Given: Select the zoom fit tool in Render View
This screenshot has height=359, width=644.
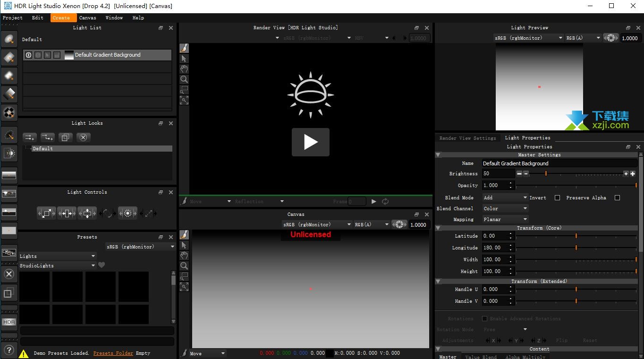Looking at the screenshot, I should click(x=184, y=100).
